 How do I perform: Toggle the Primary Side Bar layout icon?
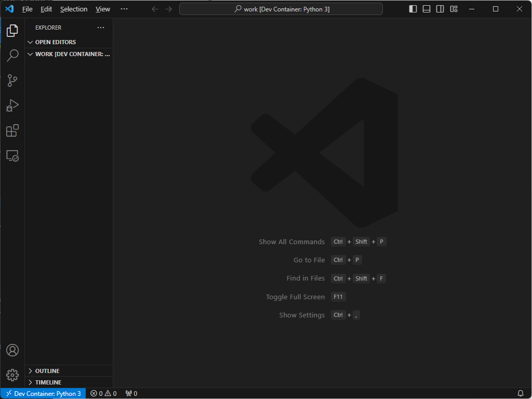point(413,9)
